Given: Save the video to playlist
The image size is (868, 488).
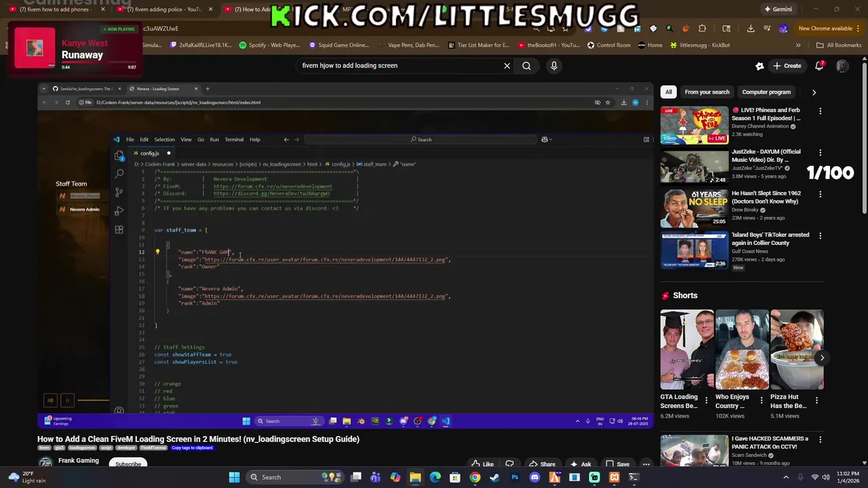Looking at the screenshot, I should pyautogui.click(x=617, y=464).
